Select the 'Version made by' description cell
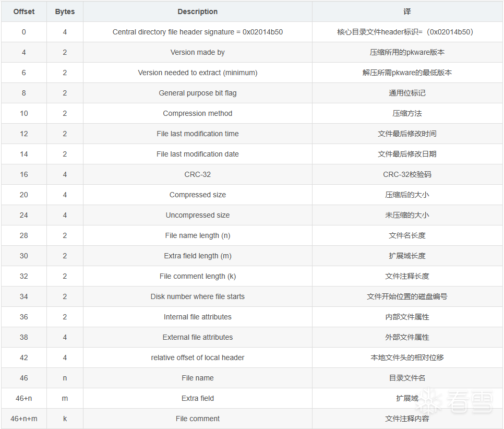This screenshot has height=429, width=504. tap(198, 52)
